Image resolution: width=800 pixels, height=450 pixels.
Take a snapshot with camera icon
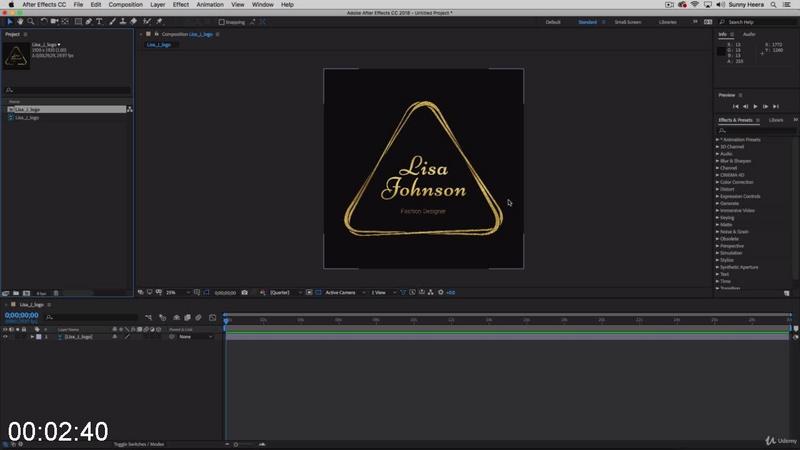point(244,292)
